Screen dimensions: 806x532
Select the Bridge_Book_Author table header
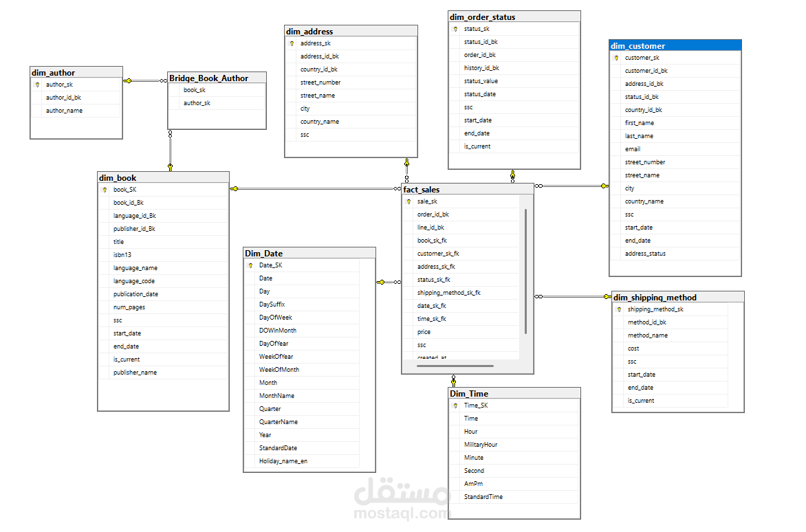click(215, 78)
